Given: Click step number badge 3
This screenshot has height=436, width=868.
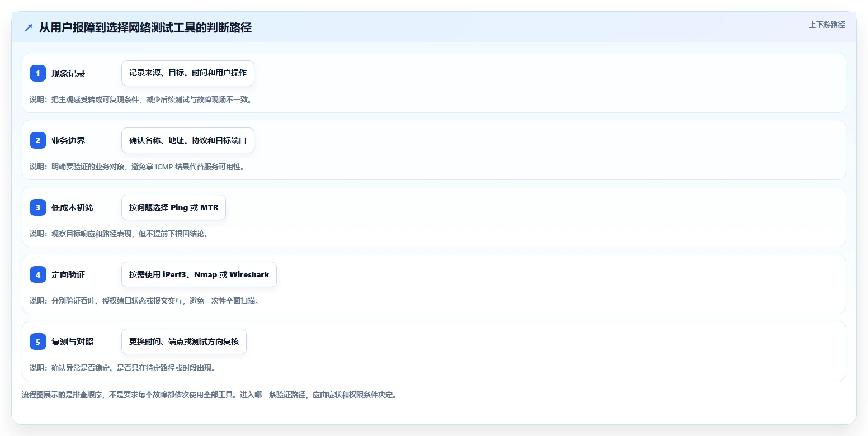Looking at the screenshot, I should point(38,207).
